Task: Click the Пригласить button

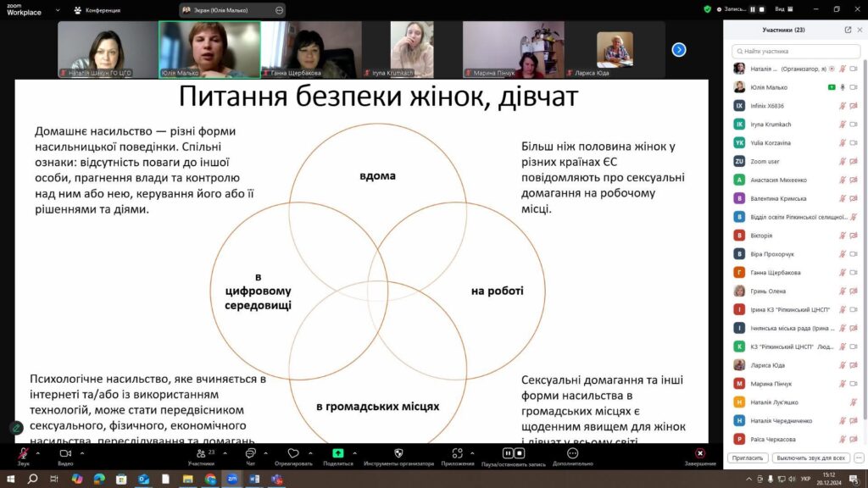Action: coord(748,457)
